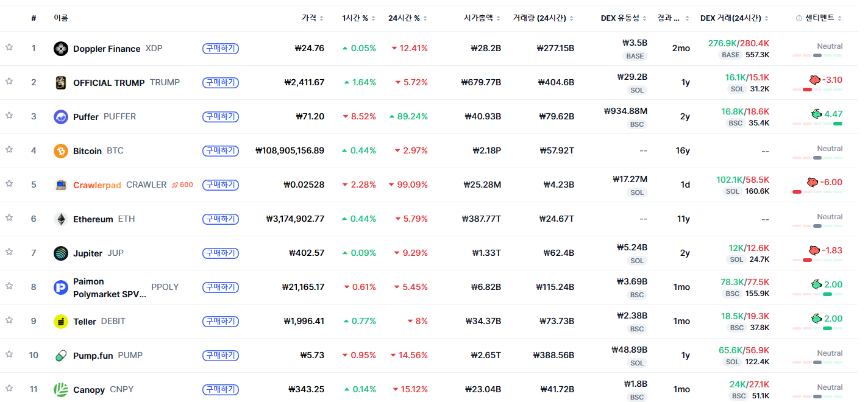Click the Canopy row star icon
The image size is (868, 402).
[9, 389]
